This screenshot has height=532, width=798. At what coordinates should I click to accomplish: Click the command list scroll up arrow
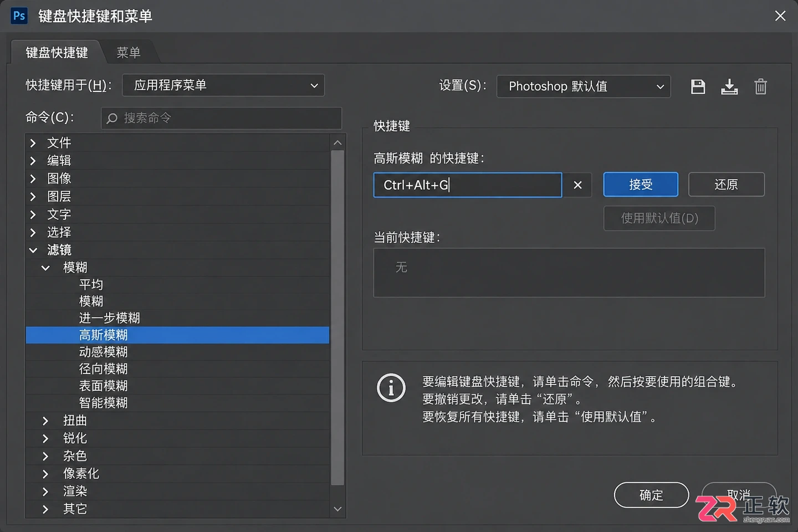[x=337, y=143]
